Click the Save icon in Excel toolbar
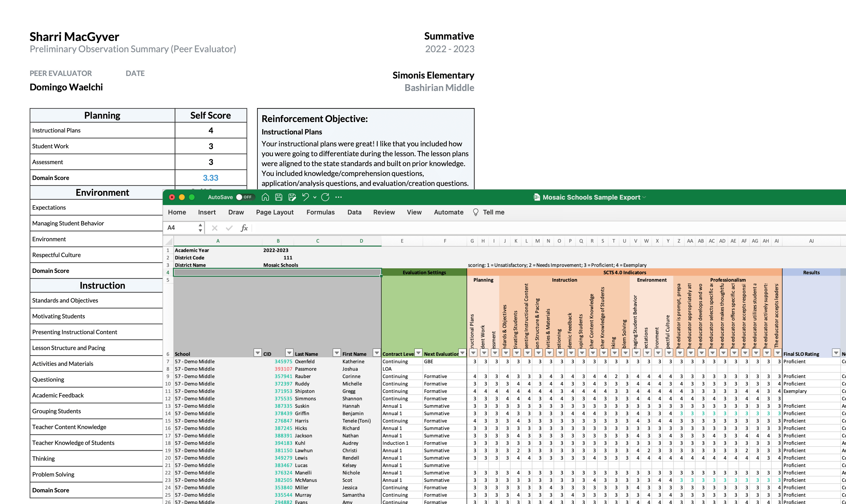Image resolution: width=846 pixels, height=504 pixels. point(278,197)
